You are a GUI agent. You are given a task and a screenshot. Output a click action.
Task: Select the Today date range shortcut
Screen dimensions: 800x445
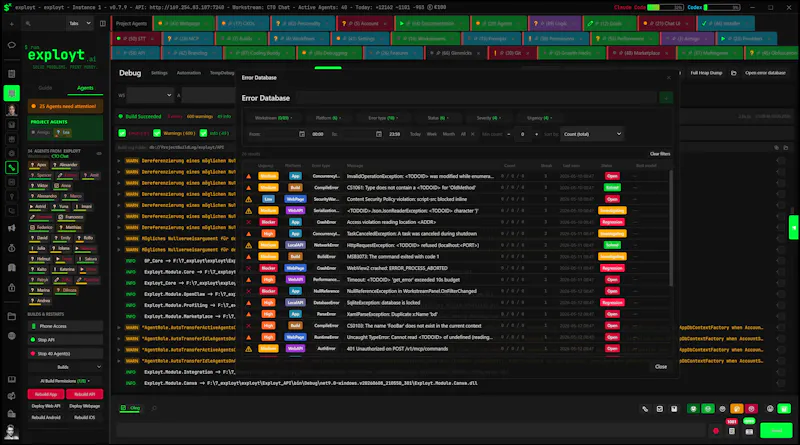415,134
